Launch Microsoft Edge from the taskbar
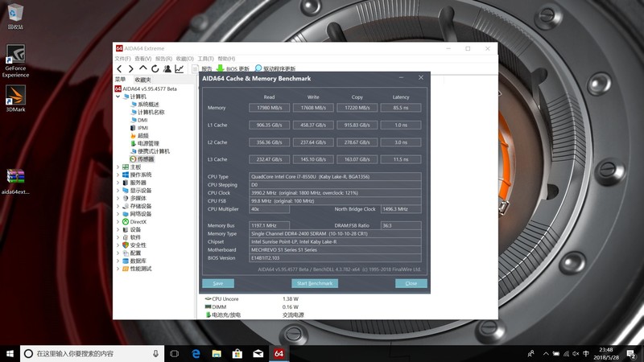Image resolution: width=644 pixels, height=362 pixels. click(x=196, y=353)
